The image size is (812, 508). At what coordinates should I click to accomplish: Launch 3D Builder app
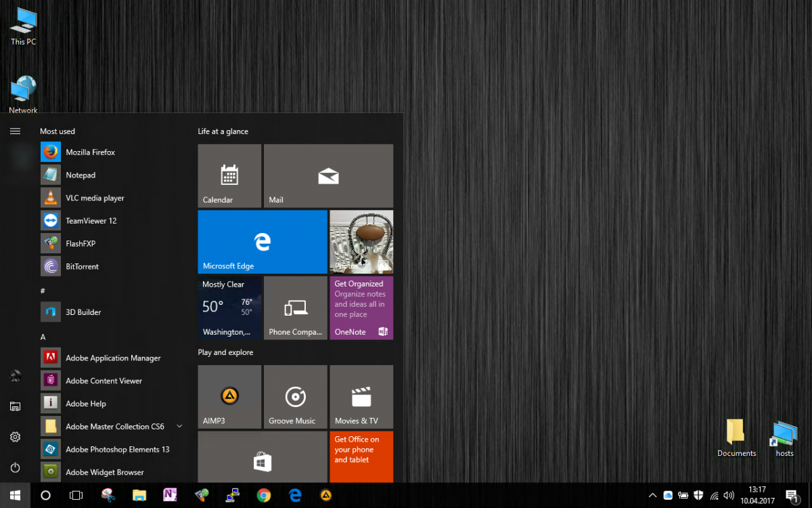pyautogui.click(x=112, y=312)
